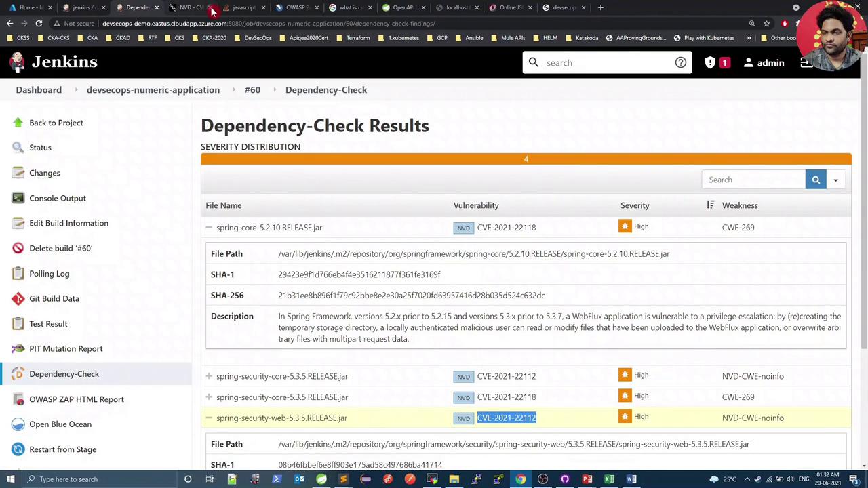Go back using browser back arrow

pyautogui.click(x=9, y=24)
